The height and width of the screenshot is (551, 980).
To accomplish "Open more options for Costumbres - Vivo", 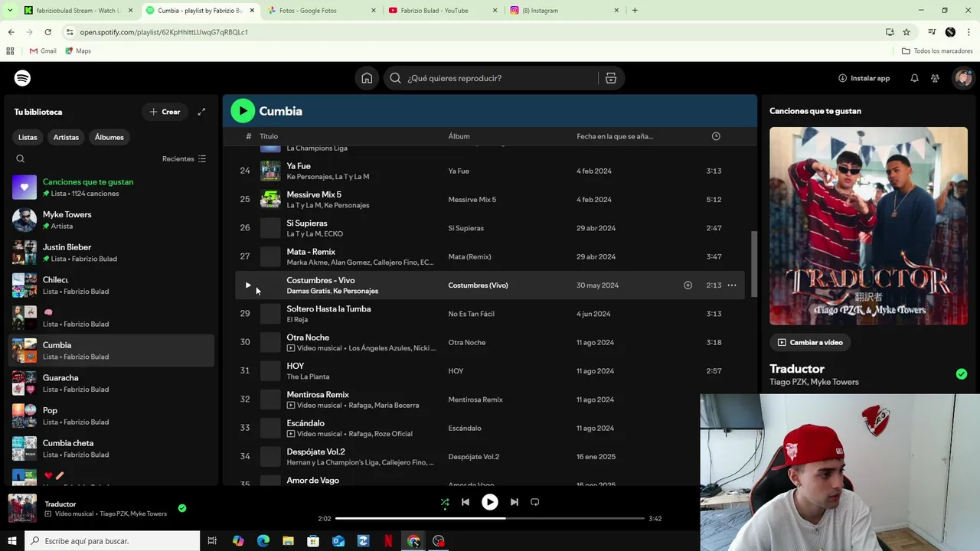I will click(732, 285).
